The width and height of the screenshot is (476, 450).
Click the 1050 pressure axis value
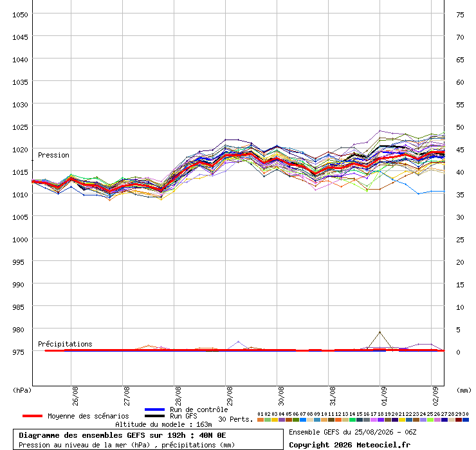click(x=20, y=15)
